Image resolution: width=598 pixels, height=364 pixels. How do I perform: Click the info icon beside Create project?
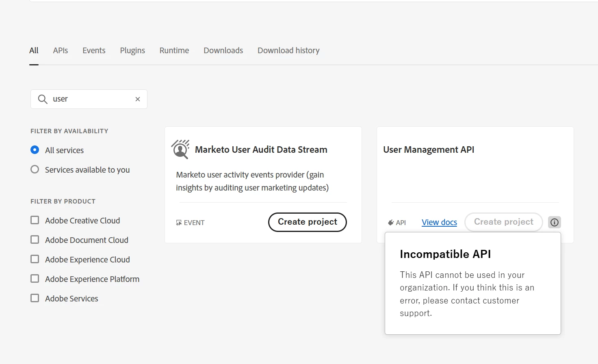point(555,222)
